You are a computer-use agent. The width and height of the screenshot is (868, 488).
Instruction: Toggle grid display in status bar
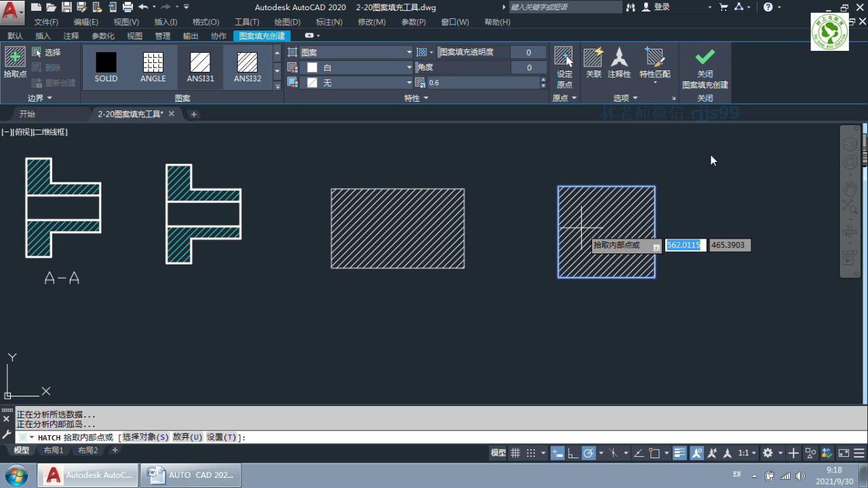click(x=515, y=453)
